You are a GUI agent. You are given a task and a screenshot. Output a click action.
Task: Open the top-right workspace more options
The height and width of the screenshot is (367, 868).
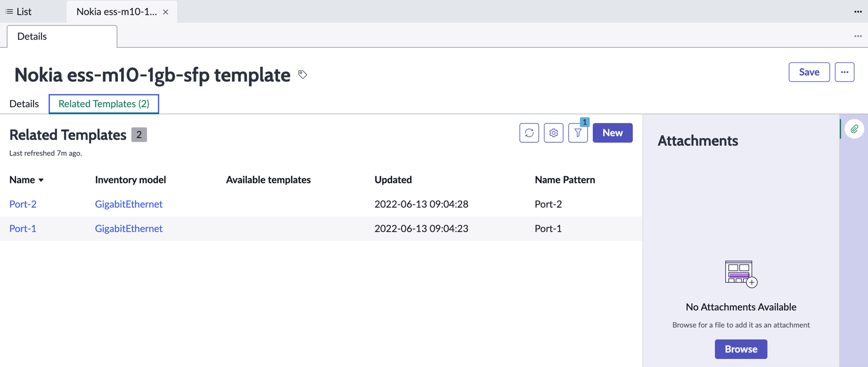click(x=858, y=12)
